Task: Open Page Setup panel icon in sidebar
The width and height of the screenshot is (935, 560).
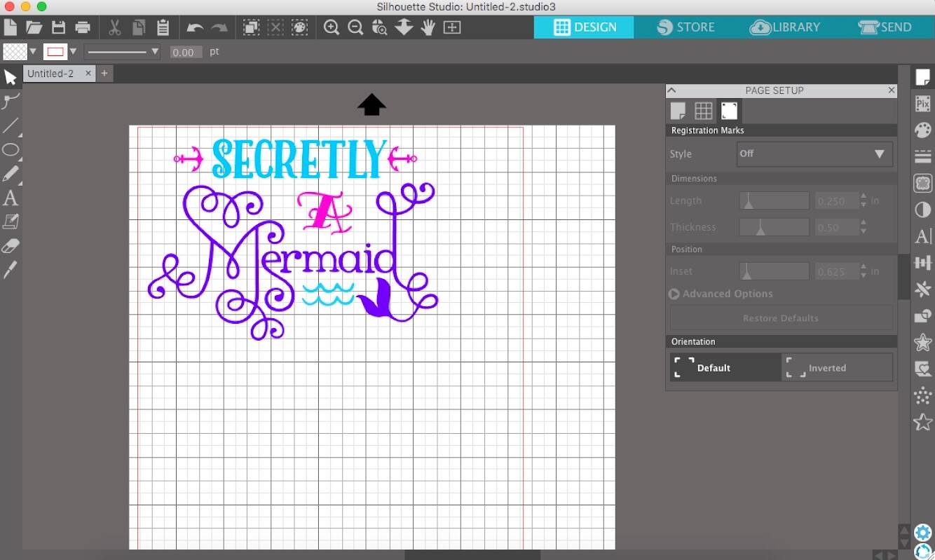Action: point(922,78)
